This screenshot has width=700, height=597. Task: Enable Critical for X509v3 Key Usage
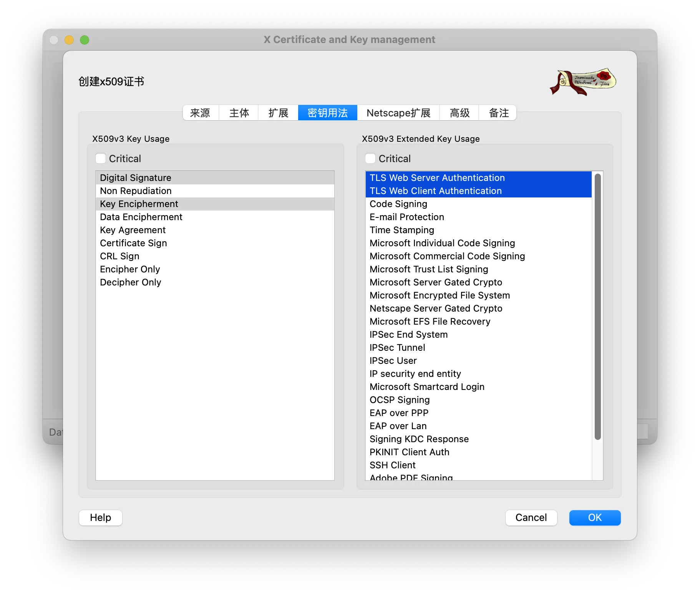(101, 159)
